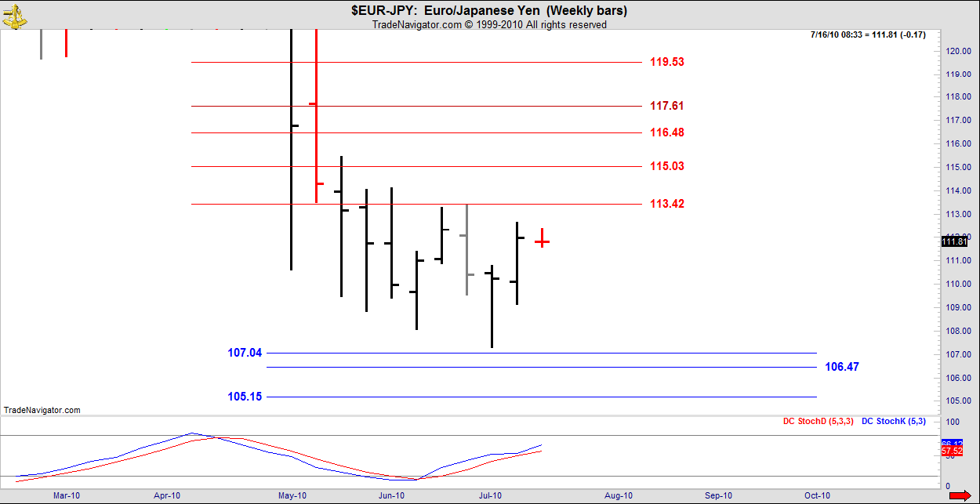Select the 119.53 resistance level label
980x504 pixels.
coord(666,62)
